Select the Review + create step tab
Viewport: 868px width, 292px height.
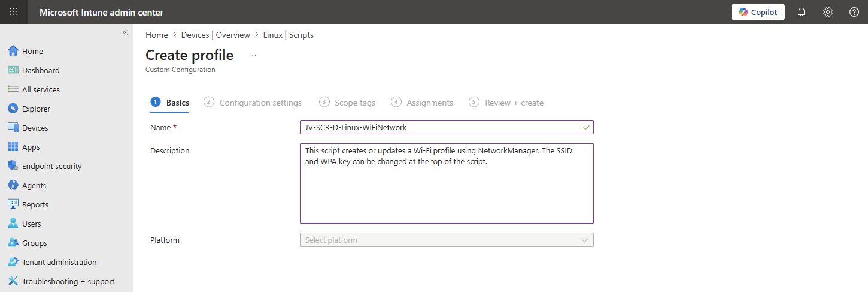point(506,103)
